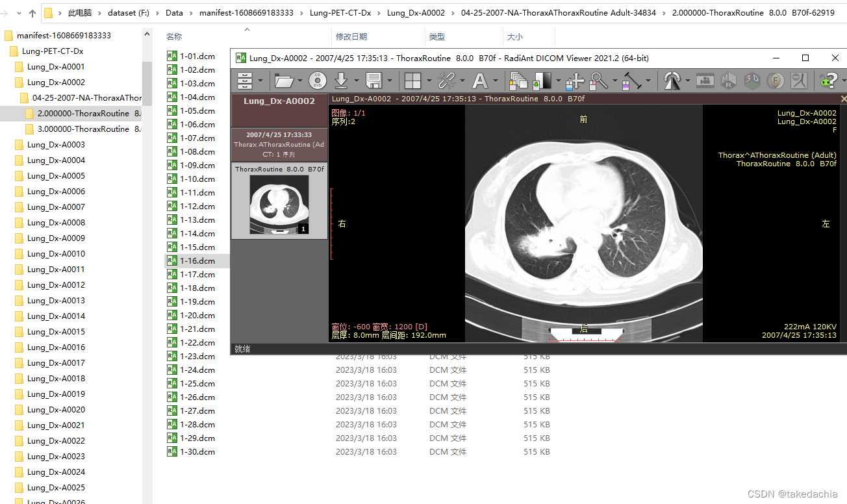847x504 pixels.
Task: Select the Zoom magnifier tool
Action: coord(599,81)
